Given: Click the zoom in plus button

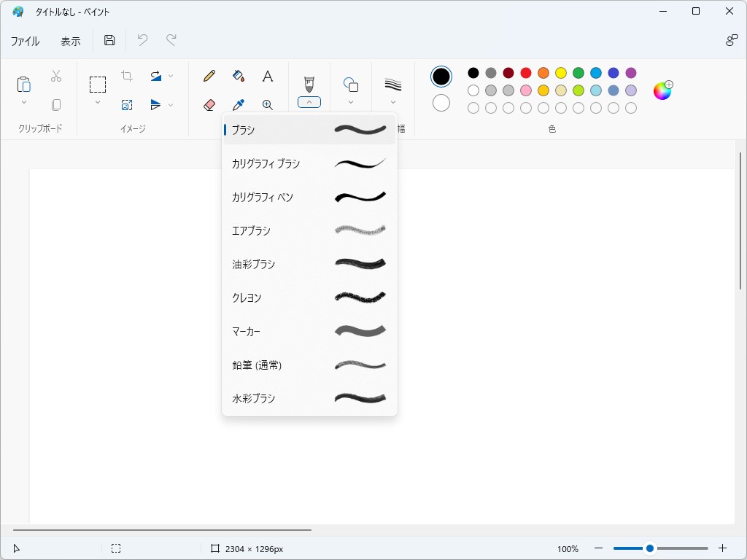Looking at the screenshot, I should pyautogui.click(x=723, y=548).
